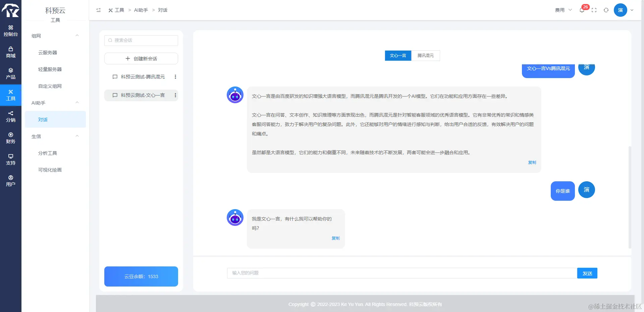Open the 自定义组网 menu item

(55, 86)
